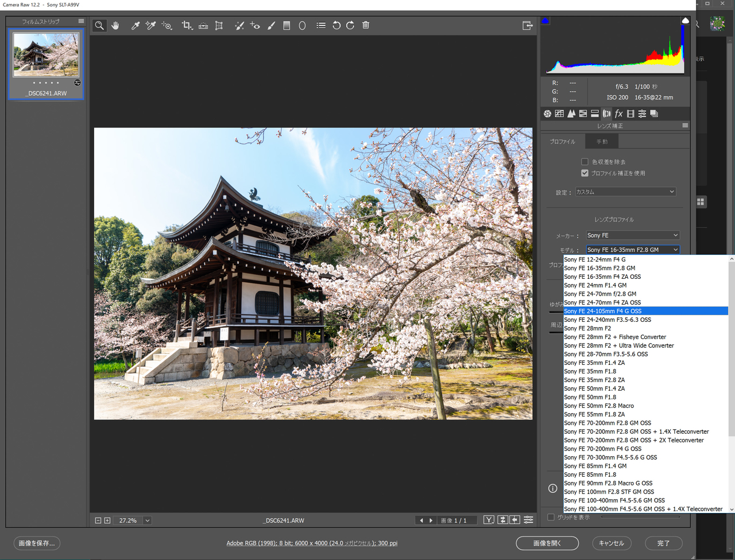Screen dimensions: 735x560
Task: Open the Lens Correction panel menu
Action: coord(685,126)
